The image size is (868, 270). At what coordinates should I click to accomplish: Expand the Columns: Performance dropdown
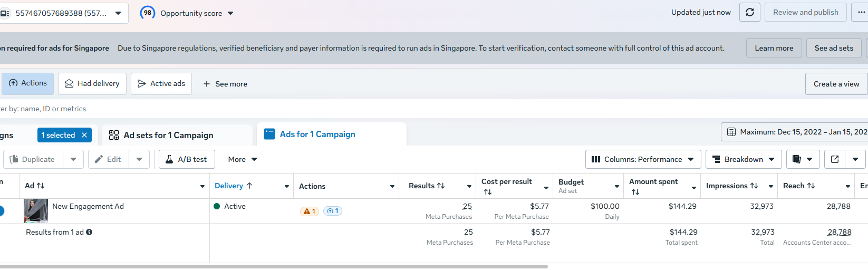coord(643,159)
